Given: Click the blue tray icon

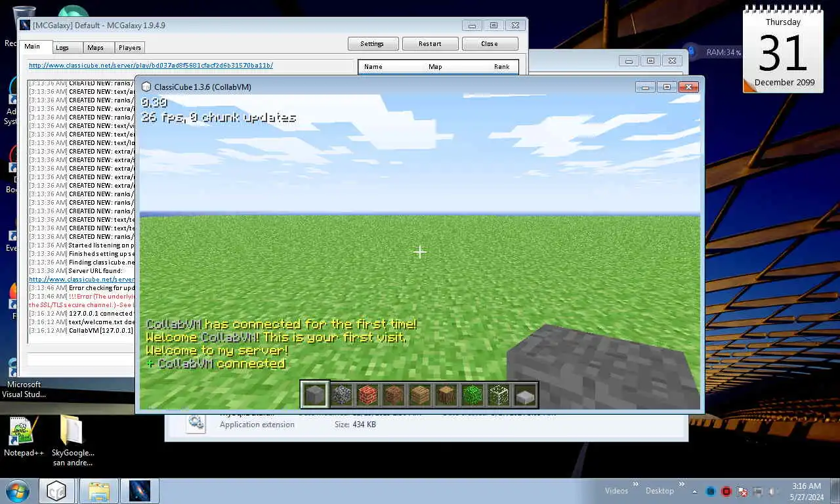Looking at the screenshot, I should pyautogui.click(x=711, y=492).
